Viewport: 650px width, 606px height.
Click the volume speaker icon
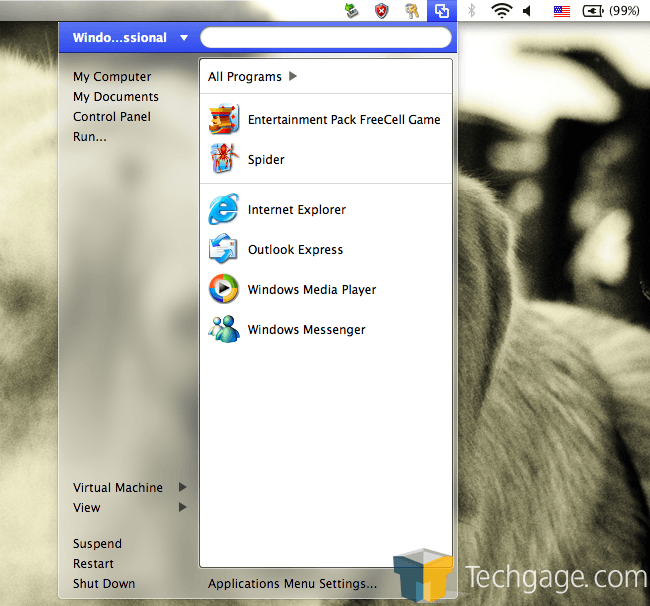pyautogui.click(x=527, y=11)
